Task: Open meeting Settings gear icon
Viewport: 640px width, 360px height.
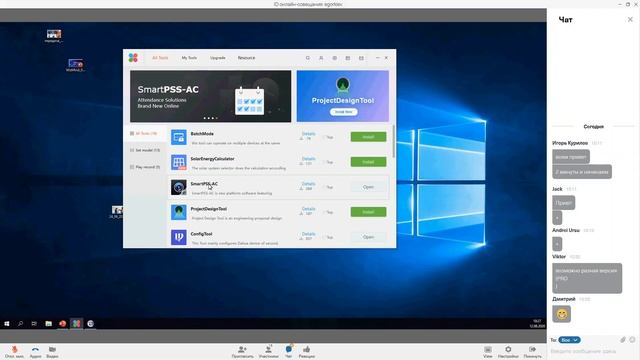Action: click(x=508, y=349)
